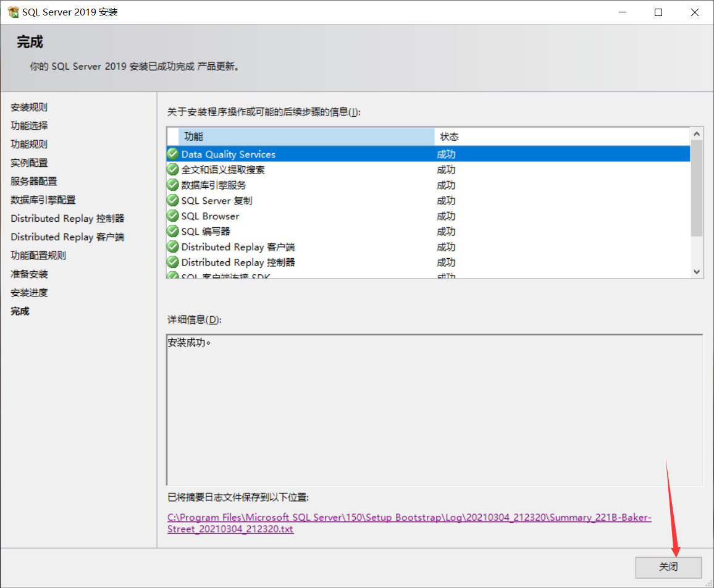Select the Data Quality Services row
Image resolution: width=714 pixels, height=588 pixels.
click(x=429, y=154)
